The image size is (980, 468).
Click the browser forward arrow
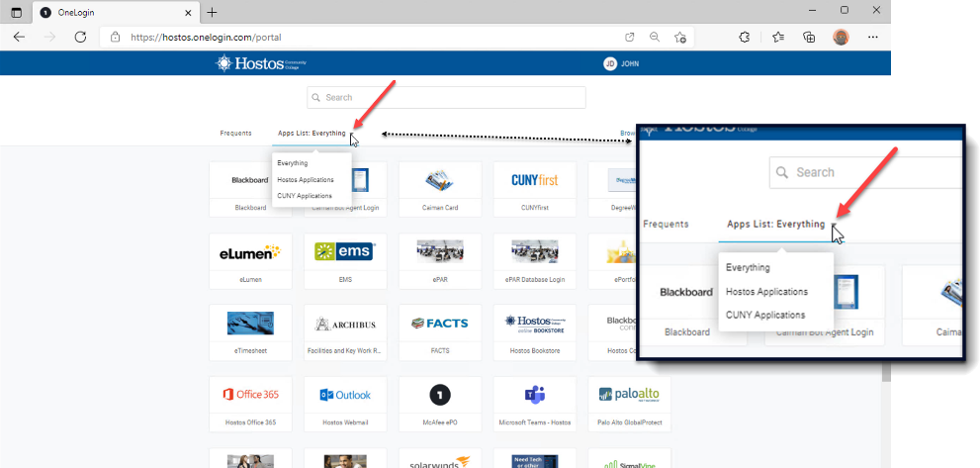tap(50, 37)
